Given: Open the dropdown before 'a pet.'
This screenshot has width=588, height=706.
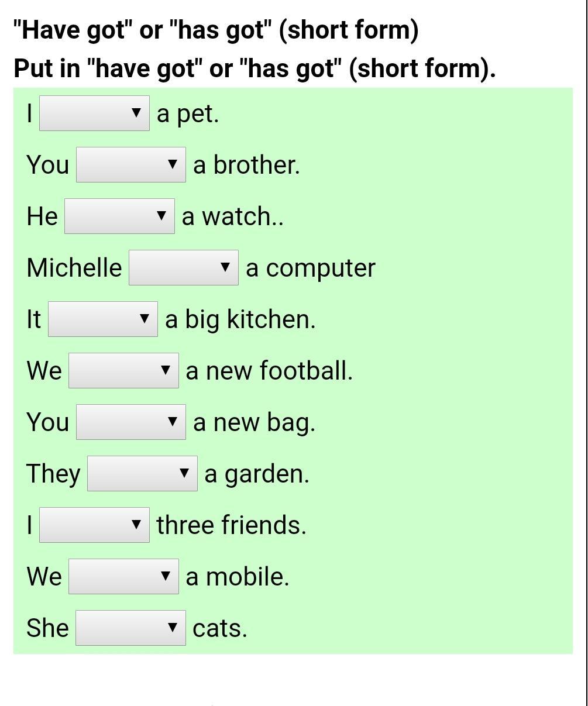Looking at the screenshot, I should coord(94,113).
